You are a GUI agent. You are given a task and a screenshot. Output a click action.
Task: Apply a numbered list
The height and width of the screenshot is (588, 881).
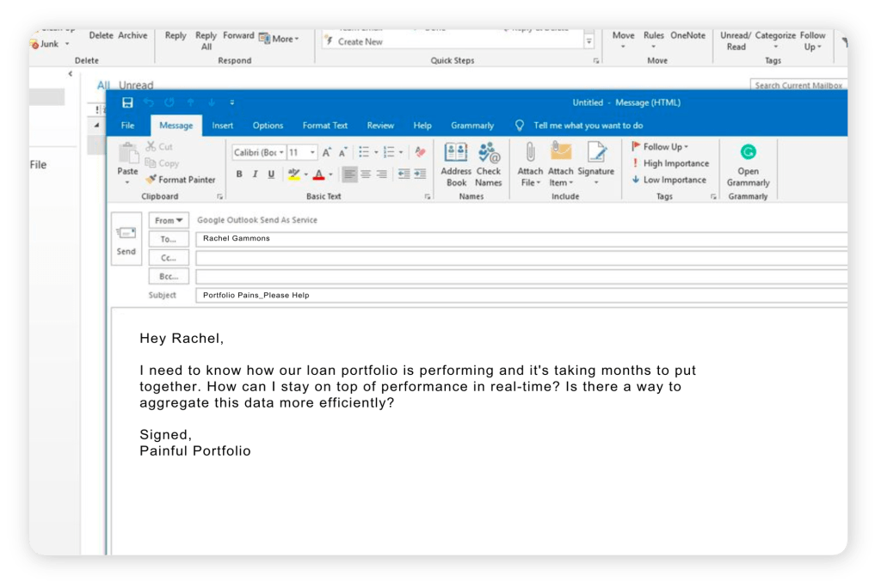(x=389, y=152)
